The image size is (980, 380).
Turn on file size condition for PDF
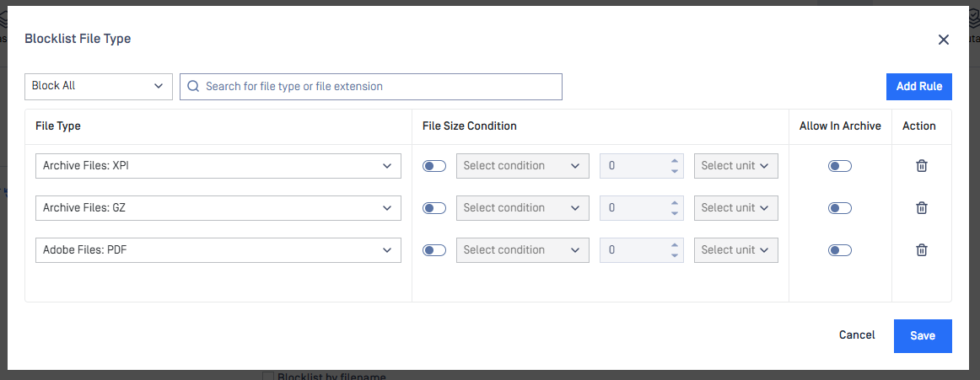[x=434, y=250]
